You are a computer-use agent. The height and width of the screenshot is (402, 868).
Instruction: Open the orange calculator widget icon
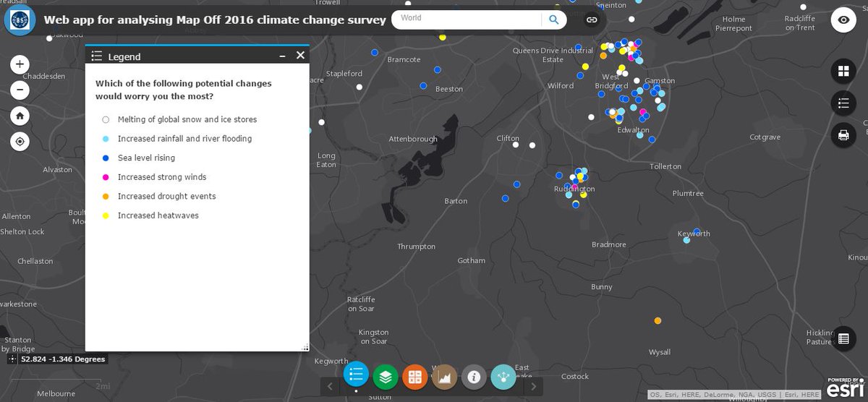pos(415,377)
